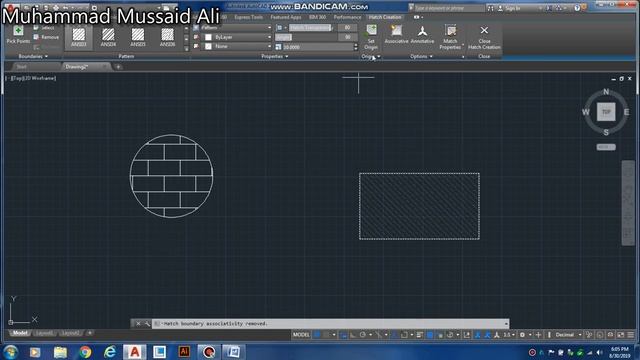Select the ANSI35 hatch pattern

click(x=138, y=37)
